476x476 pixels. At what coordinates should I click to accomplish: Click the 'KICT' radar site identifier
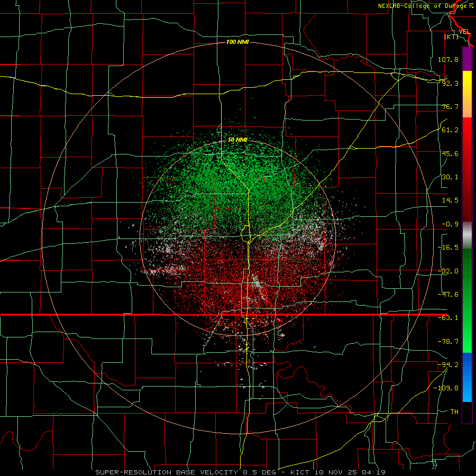tap(299, 472)
